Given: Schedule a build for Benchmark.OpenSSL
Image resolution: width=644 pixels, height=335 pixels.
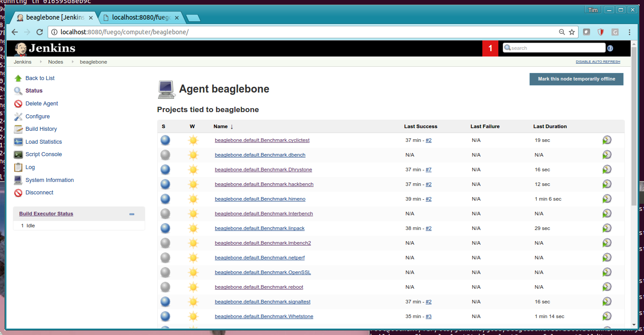Looking at the screenshot, I should point(607,272).
